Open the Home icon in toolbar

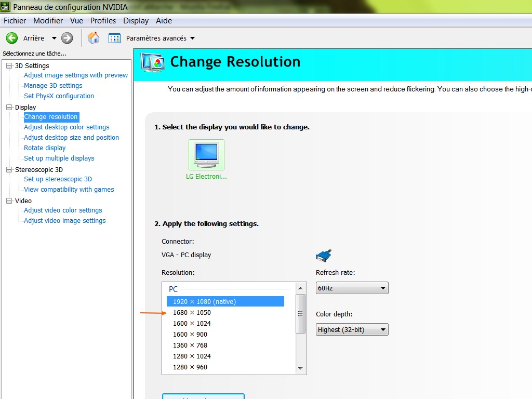[x=94, y=38]
